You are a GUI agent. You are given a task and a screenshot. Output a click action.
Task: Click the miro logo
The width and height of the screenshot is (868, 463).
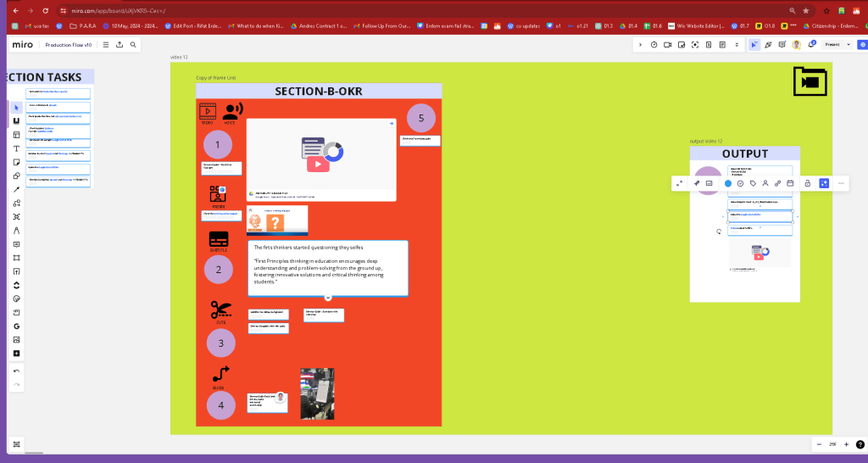[23, 45]
